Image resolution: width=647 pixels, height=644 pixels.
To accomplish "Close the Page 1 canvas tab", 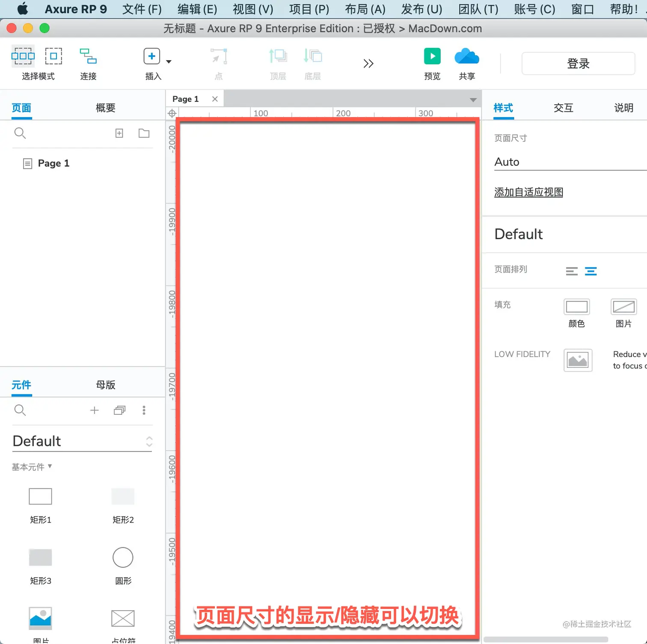I will point(215,99).
